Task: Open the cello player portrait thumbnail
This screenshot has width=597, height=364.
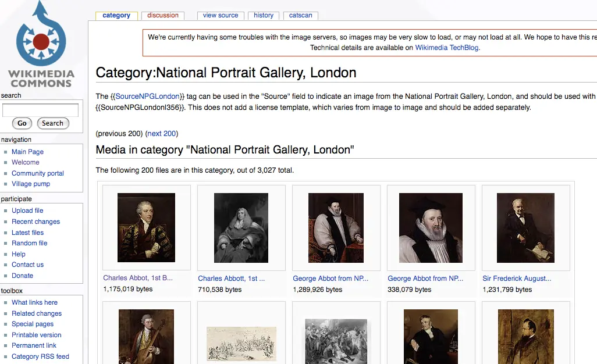Action: pos(146,337)
